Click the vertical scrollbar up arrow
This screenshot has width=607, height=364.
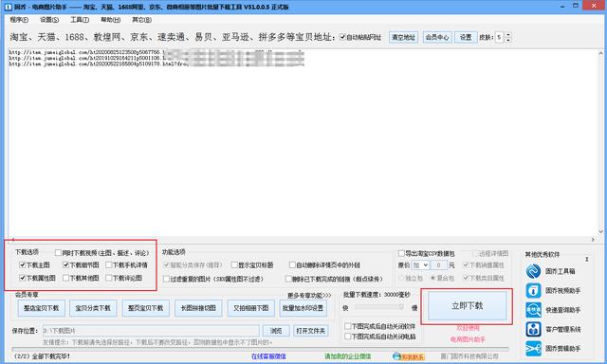(600, 53)
